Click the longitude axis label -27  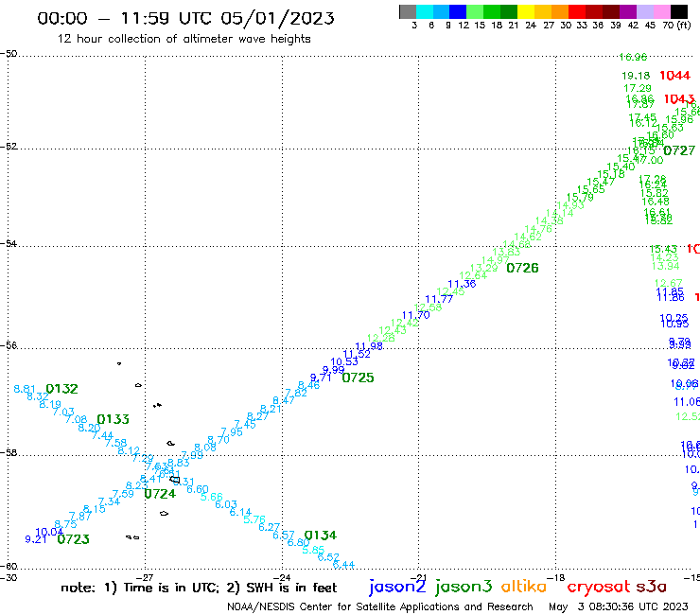coord(145,577)
